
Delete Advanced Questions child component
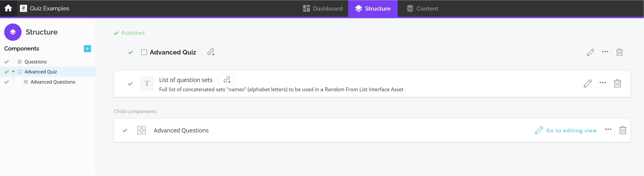623,130
